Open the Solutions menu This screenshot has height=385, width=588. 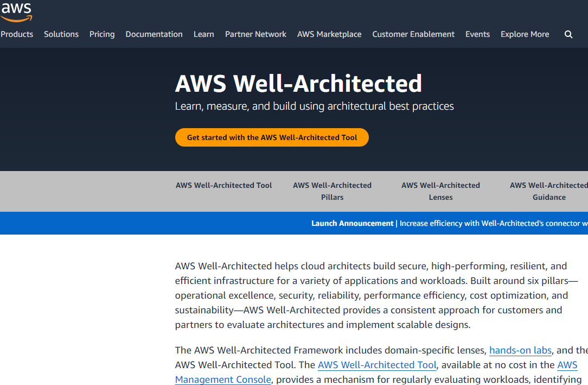point(61,34)
